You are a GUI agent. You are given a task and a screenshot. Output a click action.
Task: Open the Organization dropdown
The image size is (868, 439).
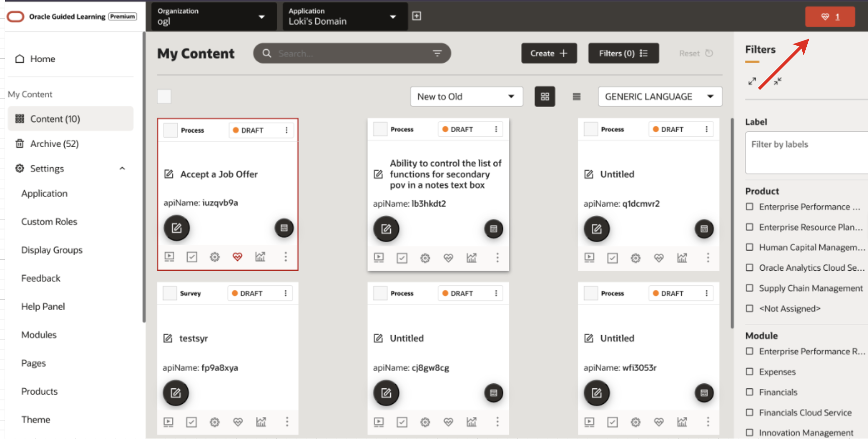[214, 17]
